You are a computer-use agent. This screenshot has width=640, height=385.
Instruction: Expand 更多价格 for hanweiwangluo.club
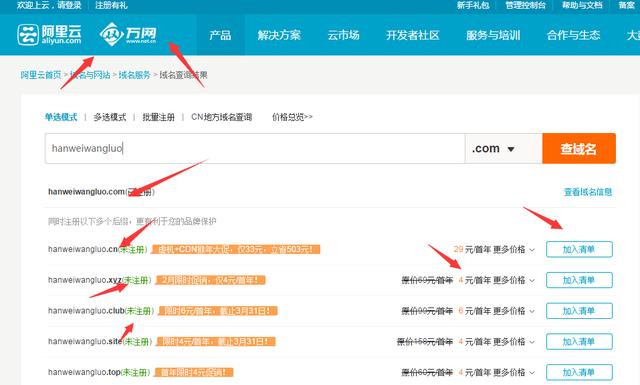pyautogui.click(x=514, y=311)
